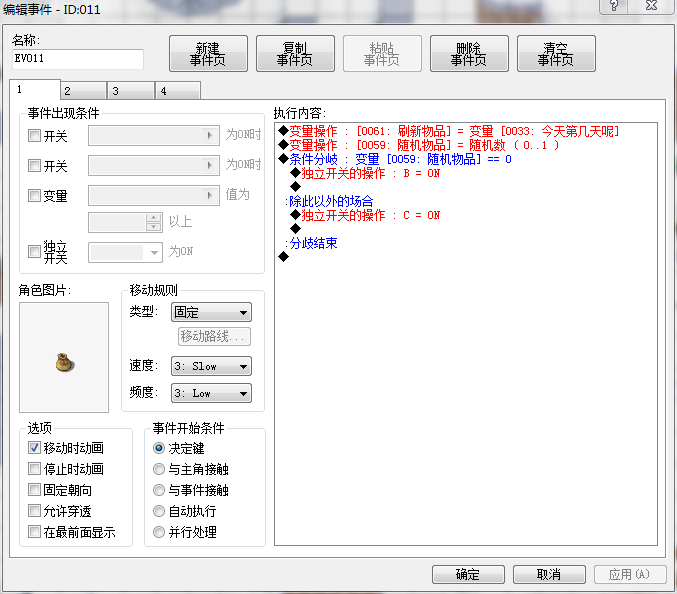
Task: Click the character graphic bag thumbnail
Action: click(x=64, y=357)
